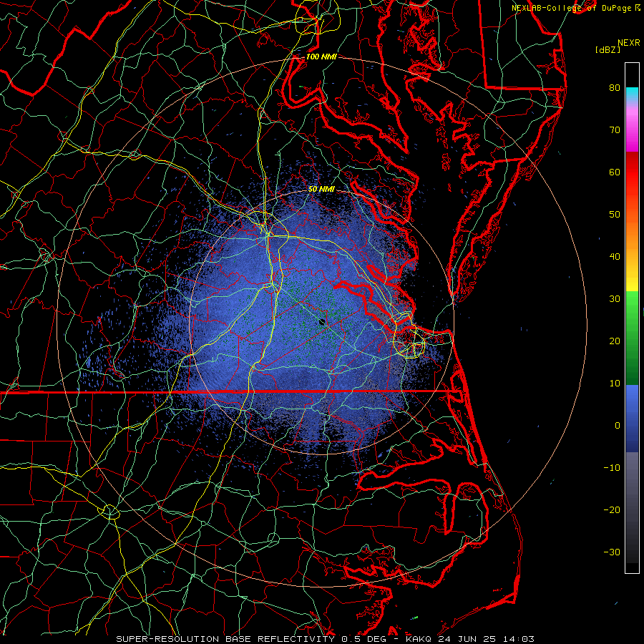
Task: Select the 100 NMI range ring label
Action: coord(321,57)
